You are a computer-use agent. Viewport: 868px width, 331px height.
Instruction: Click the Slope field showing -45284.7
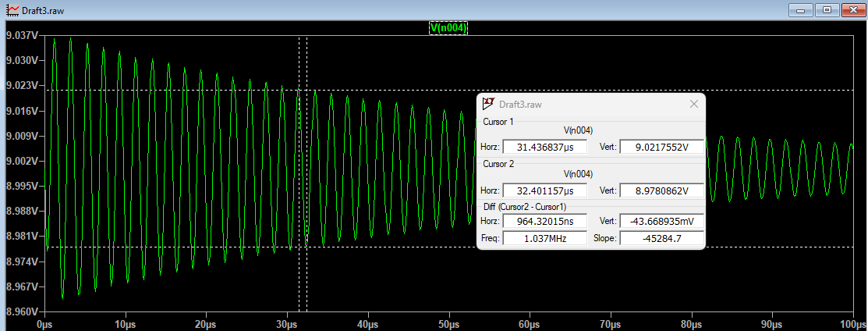662,238
